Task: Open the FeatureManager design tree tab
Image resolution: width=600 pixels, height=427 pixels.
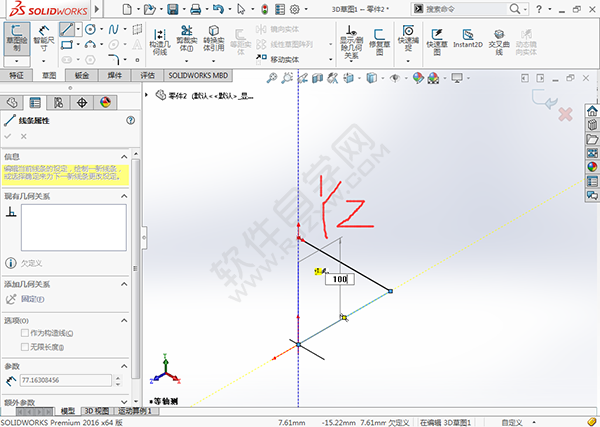Action: point(12,103)
